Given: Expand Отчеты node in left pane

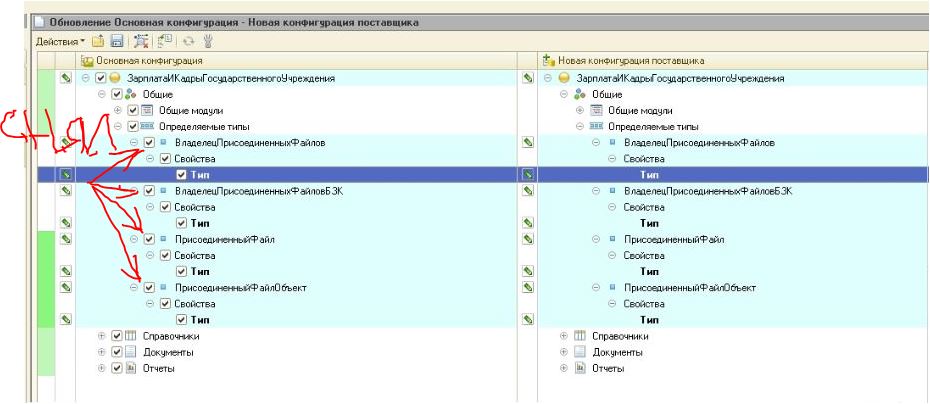Looking at the screenshot, I should pyautogui.click(x=101, y=368).
